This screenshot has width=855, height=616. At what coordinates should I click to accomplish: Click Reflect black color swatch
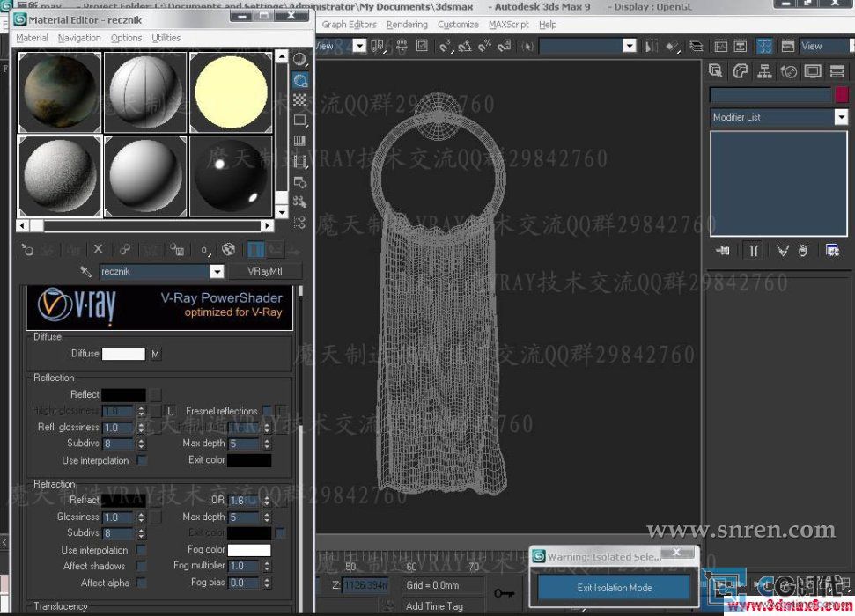(x=124, y=394)
